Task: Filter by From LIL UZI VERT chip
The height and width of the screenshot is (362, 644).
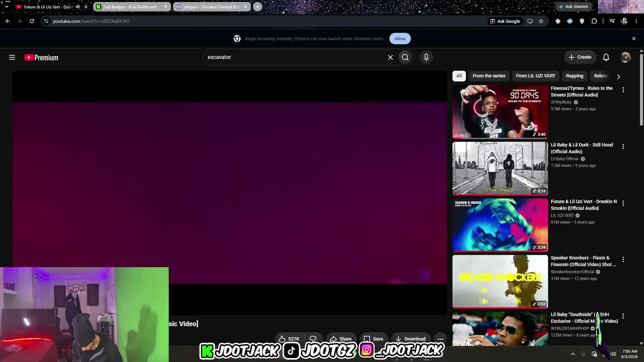Action: point(535,76)
